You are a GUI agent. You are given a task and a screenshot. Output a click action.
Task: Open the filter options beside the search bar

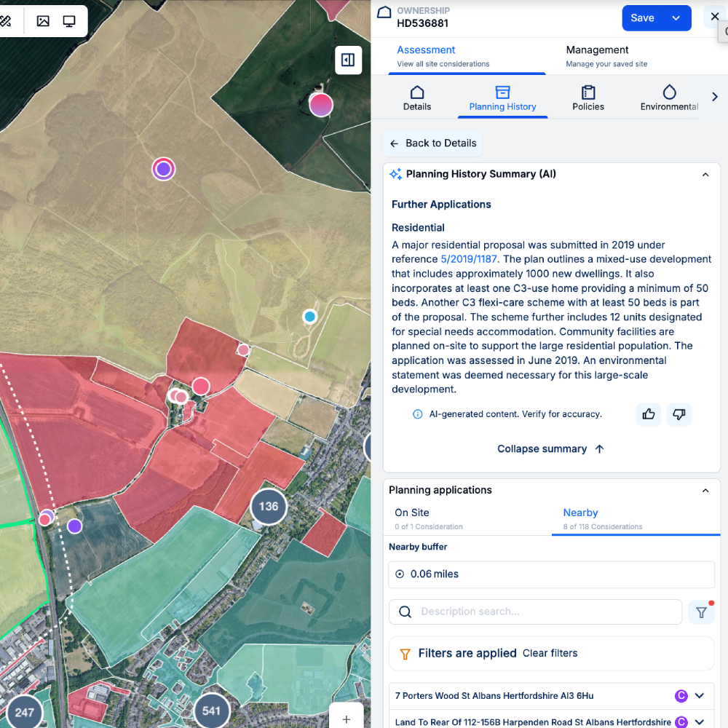(700, 612)
